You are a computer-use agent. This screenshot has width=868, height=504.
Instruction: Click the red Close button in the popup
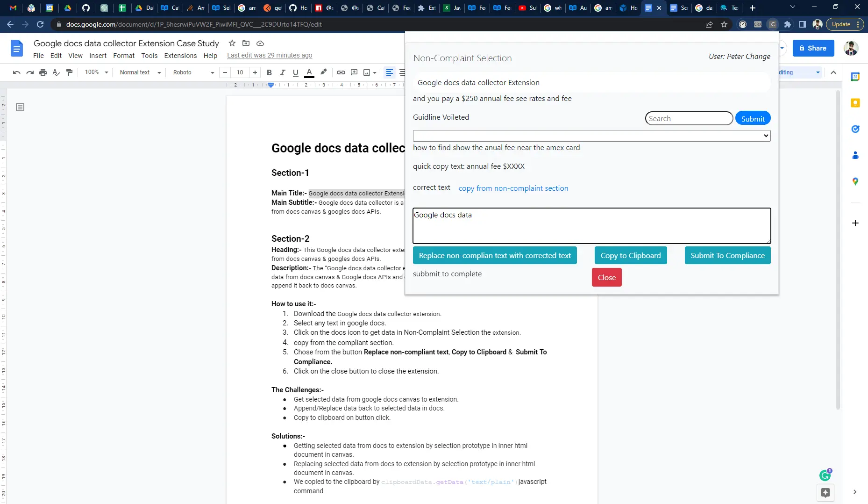(x=606, y=277)
